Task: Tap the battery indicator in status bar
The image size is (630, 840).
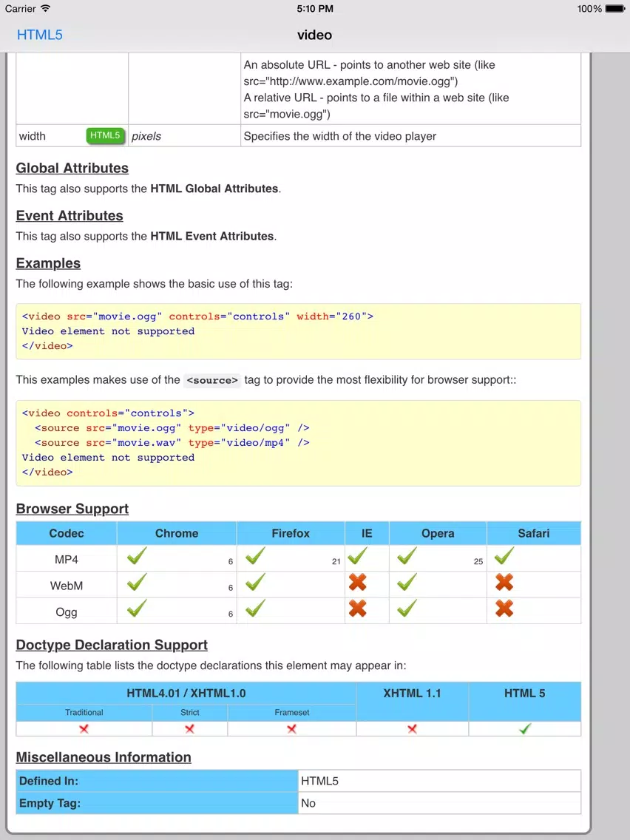Action: [614, 9]
